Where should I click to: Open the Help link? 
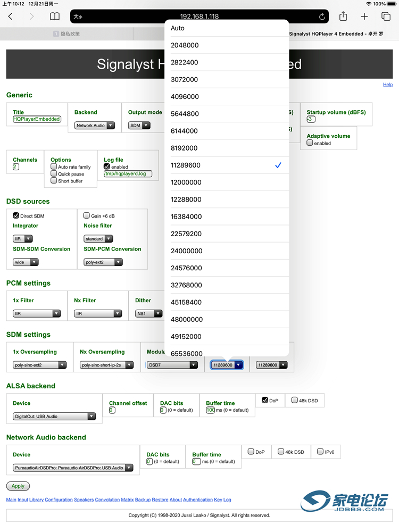(388, 85)
